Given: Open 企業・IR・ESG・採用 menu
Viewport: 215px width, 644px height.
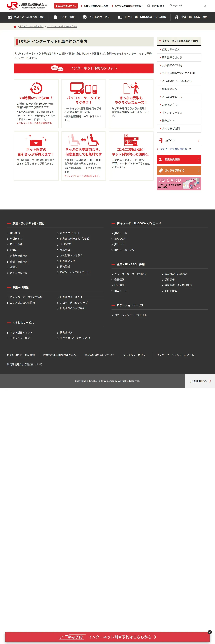Looking at the screenshot, I should click(x=191, y=17).
